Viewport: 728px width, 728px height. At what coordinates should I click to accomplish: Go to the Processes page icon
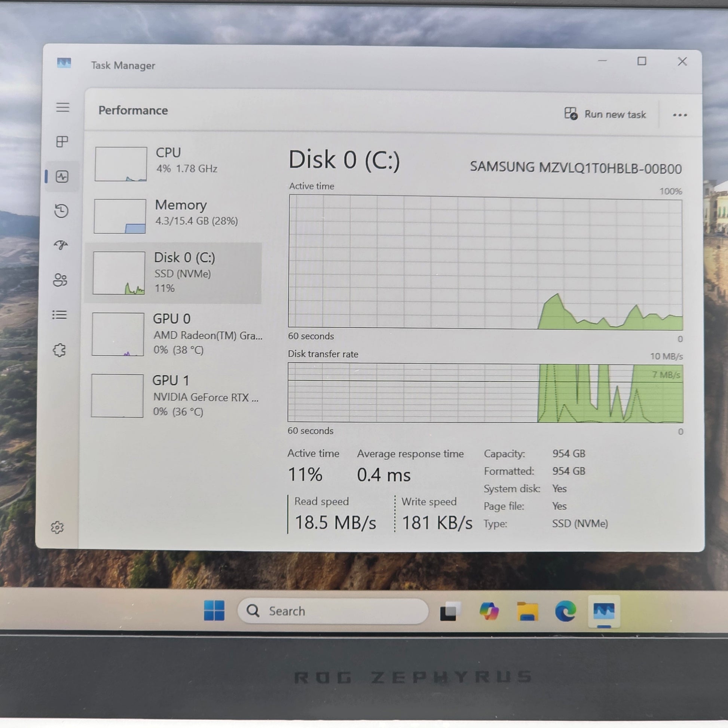(62, 142)
